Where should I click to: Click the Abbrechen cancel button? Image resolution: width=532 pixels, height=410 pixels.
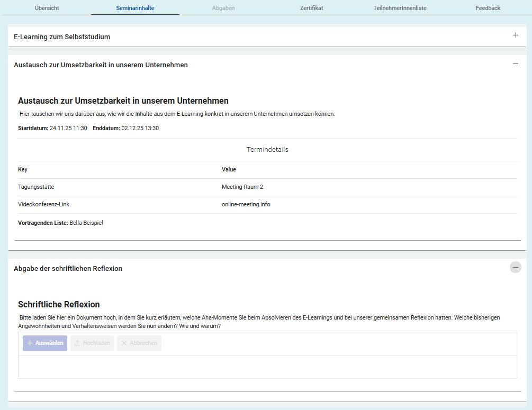pyautogui.click(x=139, y=343)
